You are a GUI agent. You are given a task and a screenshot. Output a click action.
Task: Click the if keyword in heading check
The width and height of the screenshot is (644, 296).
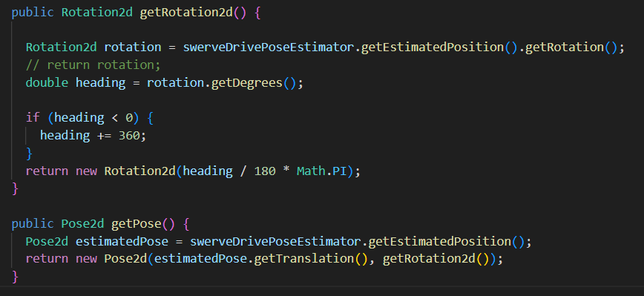(33, 118)
